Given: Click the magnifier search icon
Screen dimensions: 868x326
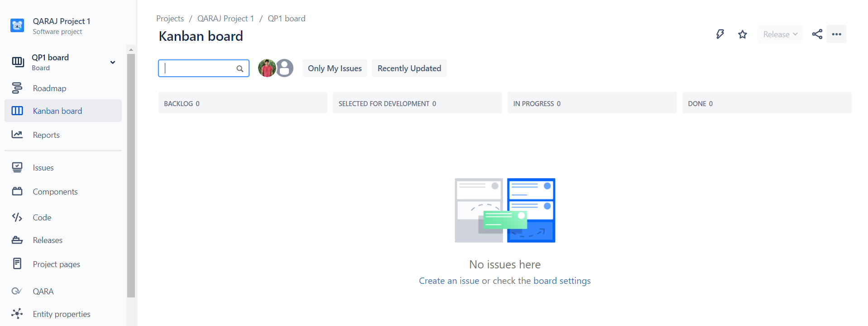Looking at the screenshot, I should [240, 68].
